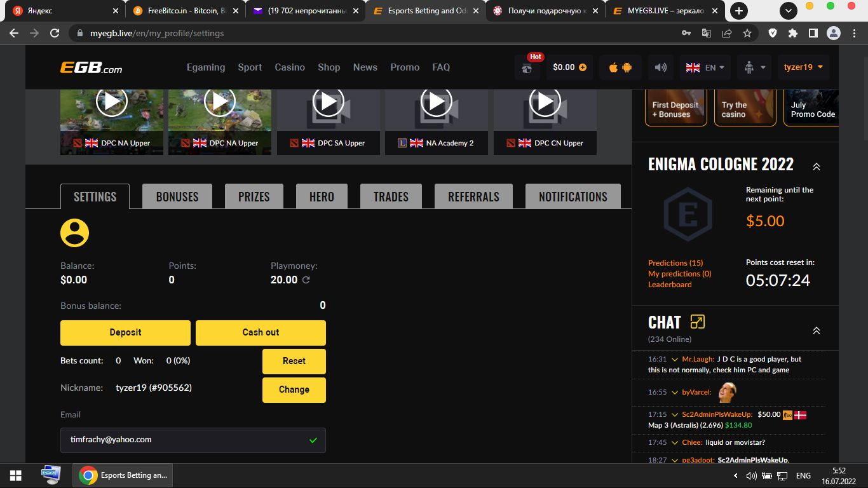
Task: Expand options arrow beside byVarcel message
Action: (x=675, y=392)
